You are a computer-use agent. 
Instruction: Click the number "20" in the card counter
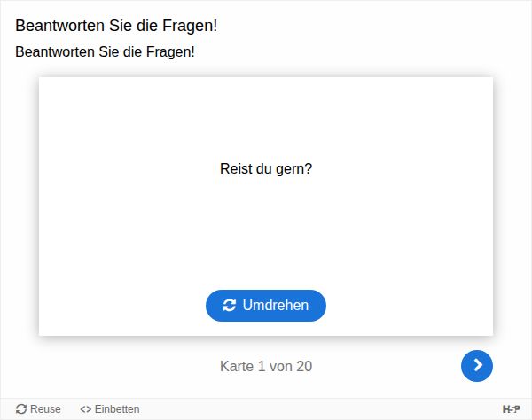304,366
